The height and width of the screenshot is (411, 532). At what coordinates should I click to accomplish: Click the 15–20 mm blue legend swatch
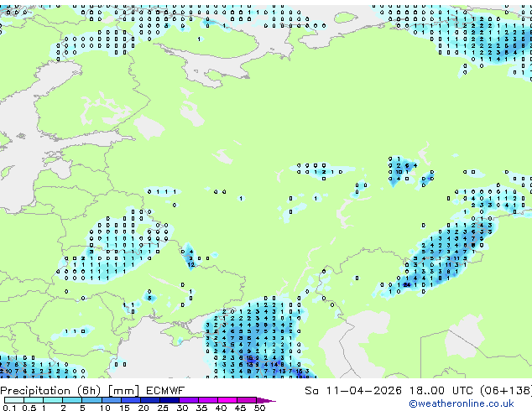pyautogui.click(x=130, y=400)
